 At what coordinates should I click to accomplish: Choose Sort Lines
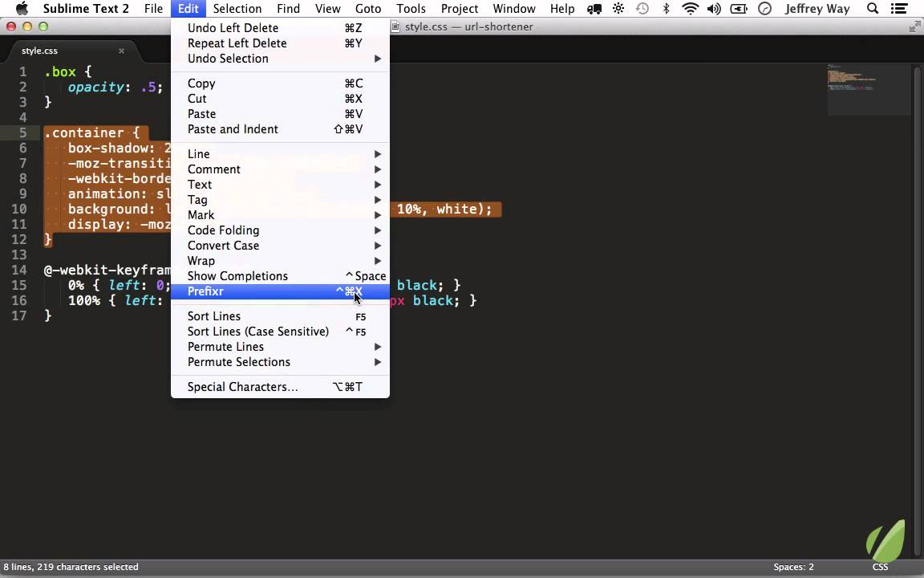pos(280,316)
